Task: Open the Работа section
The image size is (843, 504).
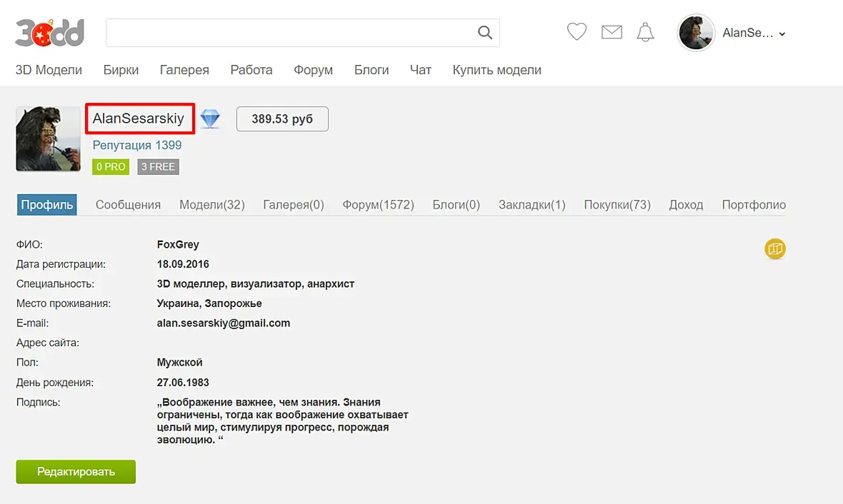Action: click(251, 70)
